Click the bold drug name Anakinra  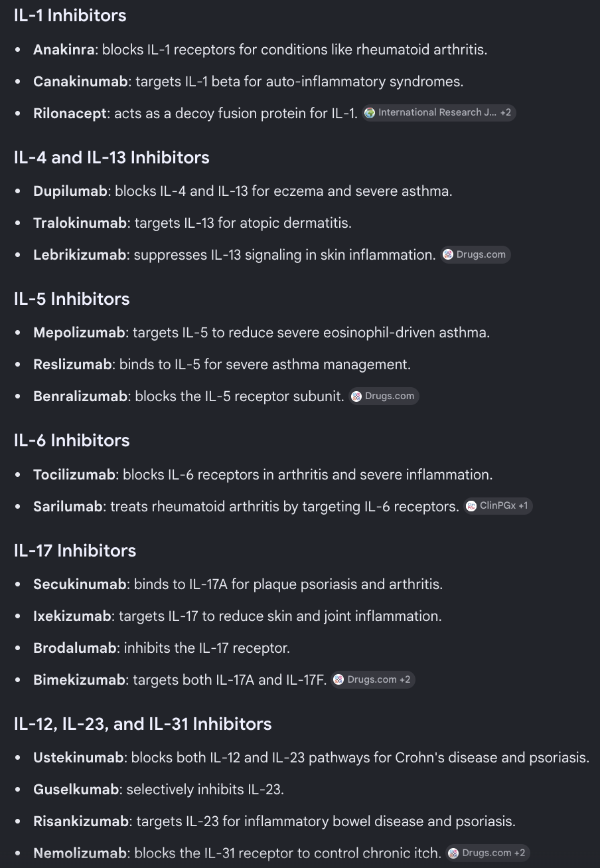(64, 50)
